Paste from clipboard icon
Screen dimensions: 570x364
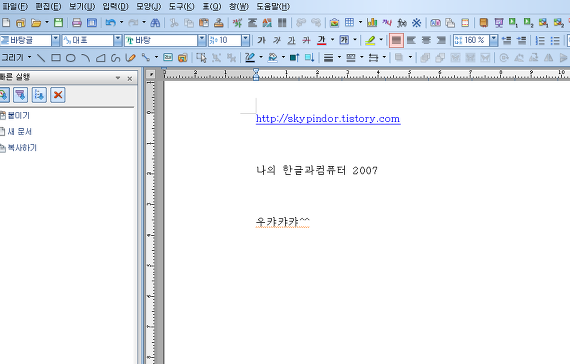point(204,23)
